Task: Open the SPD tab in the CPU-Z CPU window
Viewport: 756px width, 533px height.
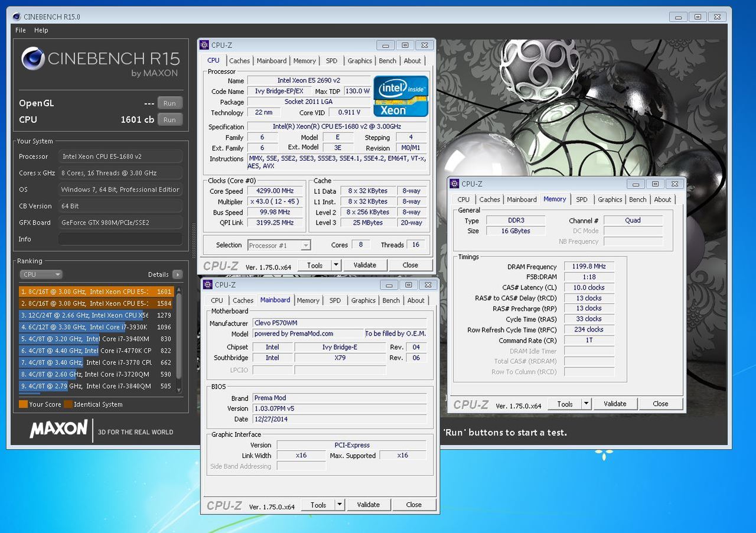Action: pos(331,61)
